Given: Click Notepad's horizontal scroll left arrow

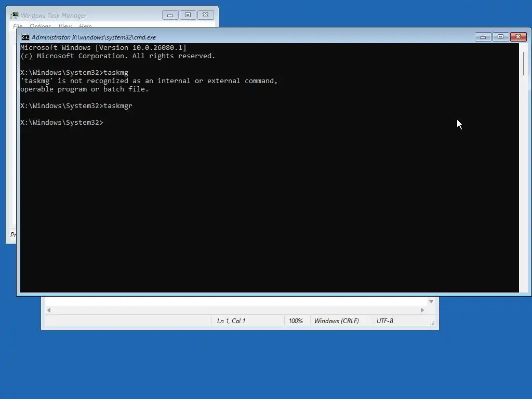Looking at the screenshot, I should pyautogui.click(x=49, y=310).
